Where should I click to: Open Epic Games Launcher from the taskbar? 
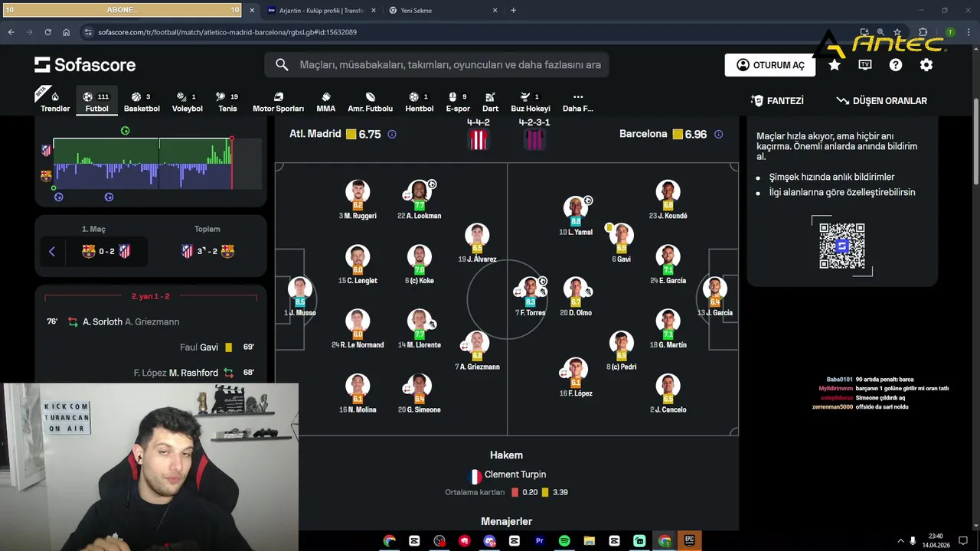[x=689, y=541]
